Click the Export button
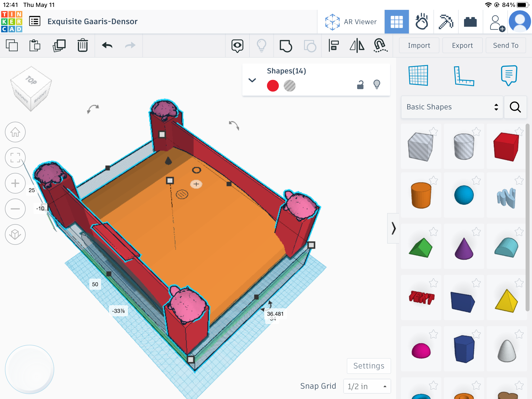 [462, 45]
